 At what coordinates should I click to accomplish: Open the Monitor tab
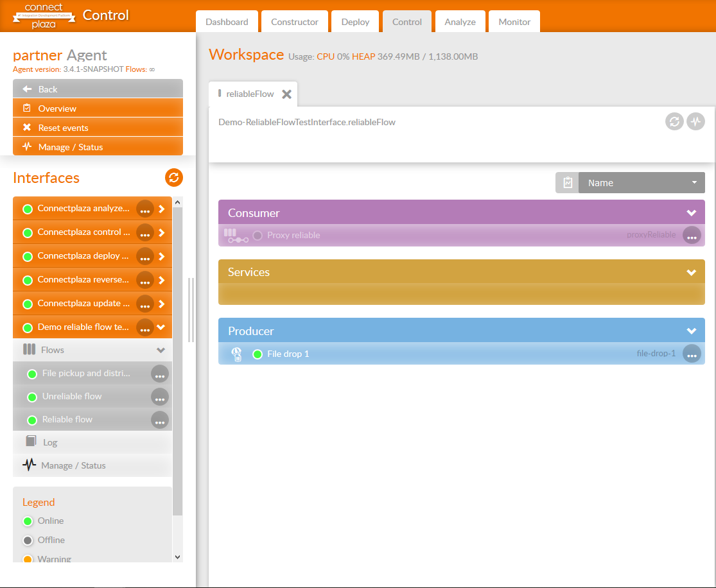click(x=514, y=22)
